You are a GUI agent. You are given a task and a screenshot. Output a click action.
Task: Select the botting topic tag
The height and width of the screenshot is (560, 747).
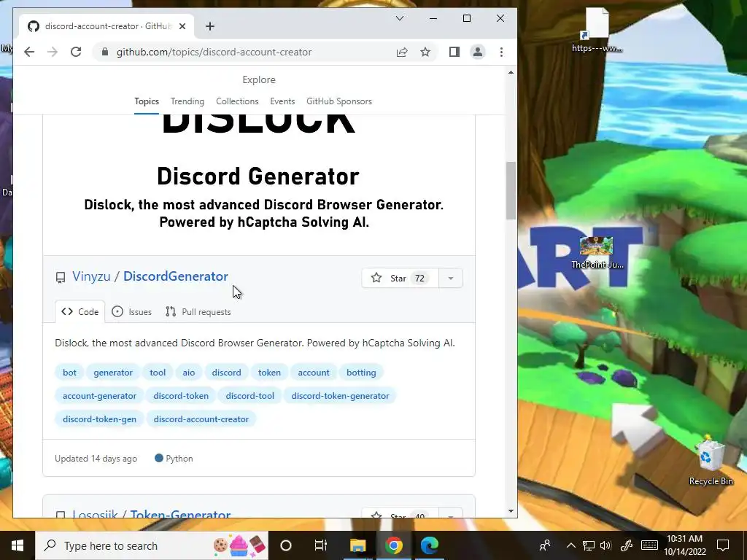(x=361, y=373)
